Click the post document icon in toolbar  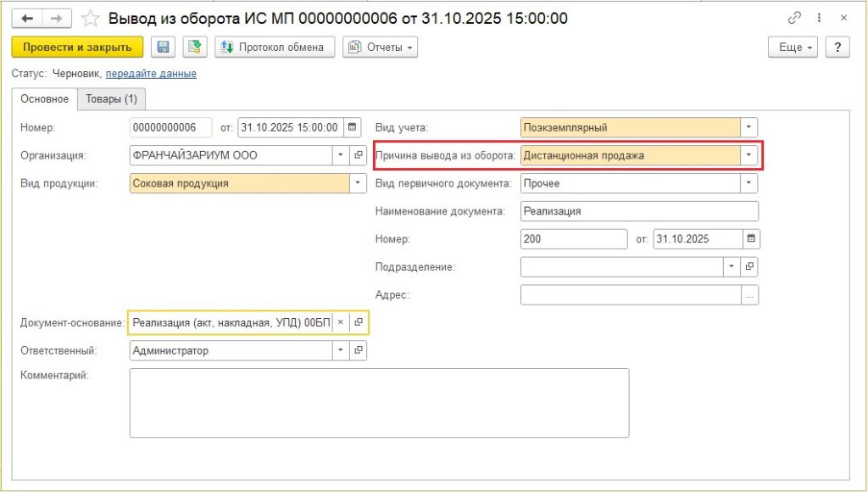[x=195, y=47]
